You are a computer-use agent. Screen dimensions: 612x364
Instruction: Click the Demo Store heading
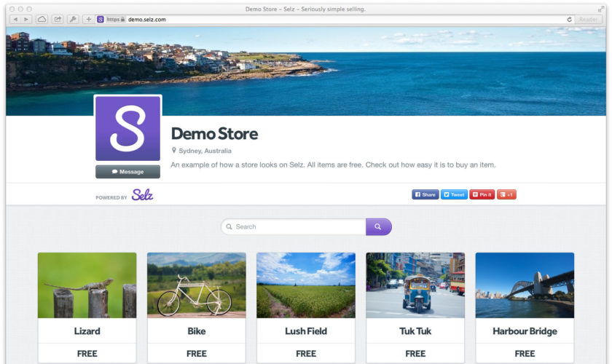click(215, 134)
